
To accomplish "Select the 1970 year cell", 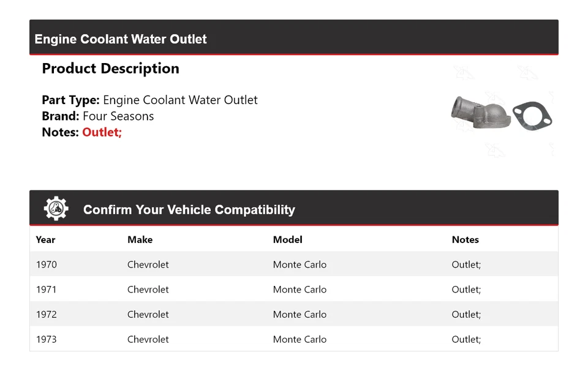I will coord(46,264).
